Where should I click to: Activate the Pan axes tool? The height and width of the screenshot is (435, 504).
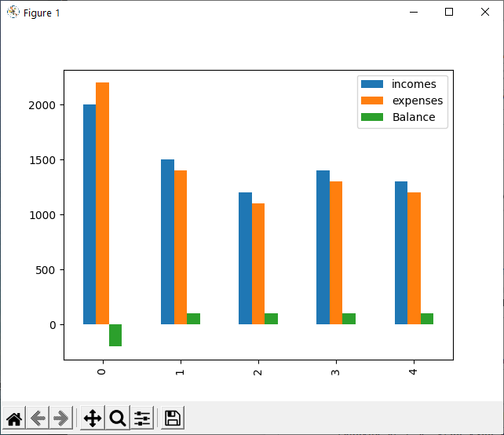coord(93,419)
